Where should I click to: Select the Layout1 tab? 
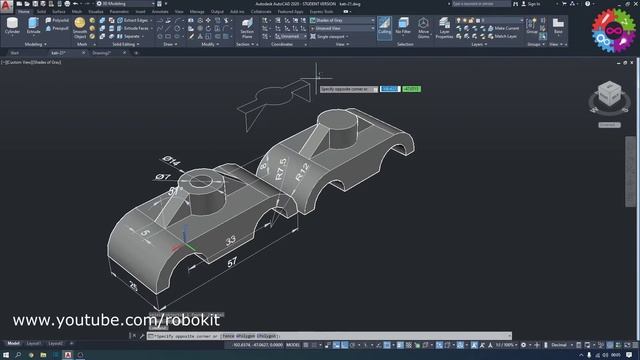33,343
